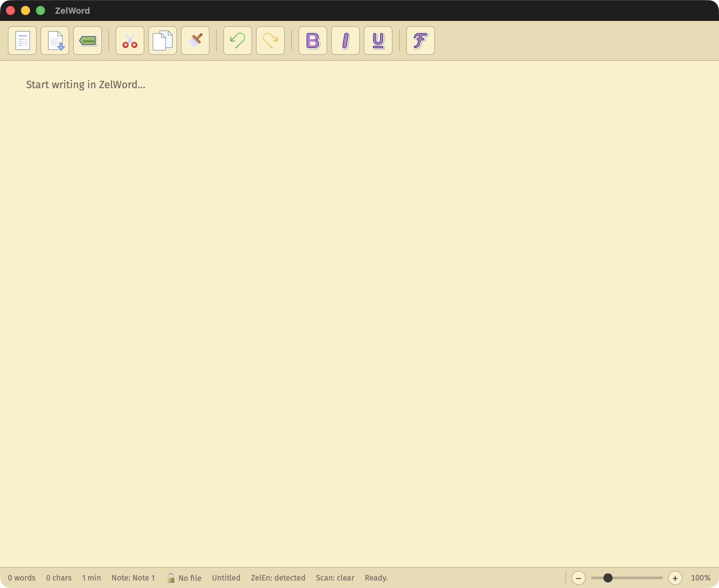Toggle underline formatting (U)
This screenshot has height=588, width=719.
click(378, 41)
